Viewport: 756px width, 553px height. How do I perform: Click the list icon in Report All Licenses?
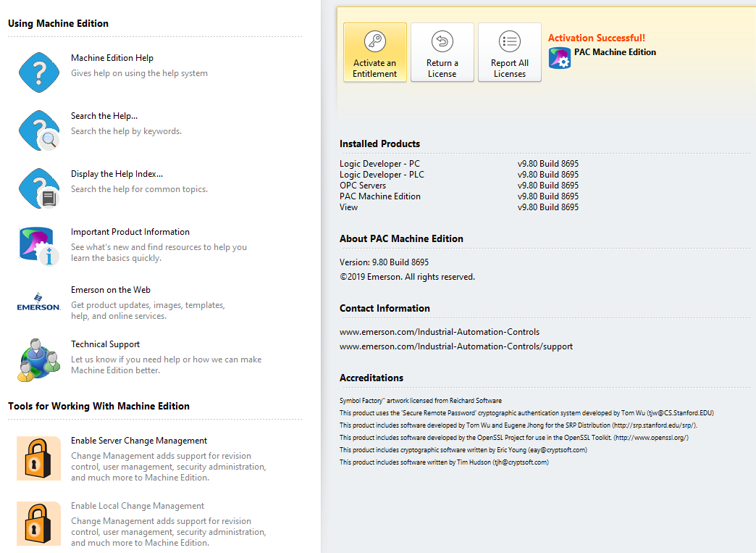coord(510,41)
